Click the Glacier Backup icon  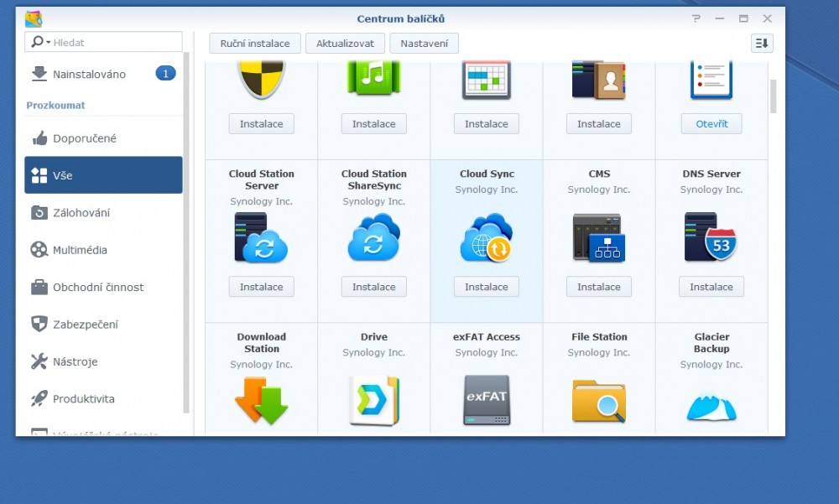click(x=711, y=404)
